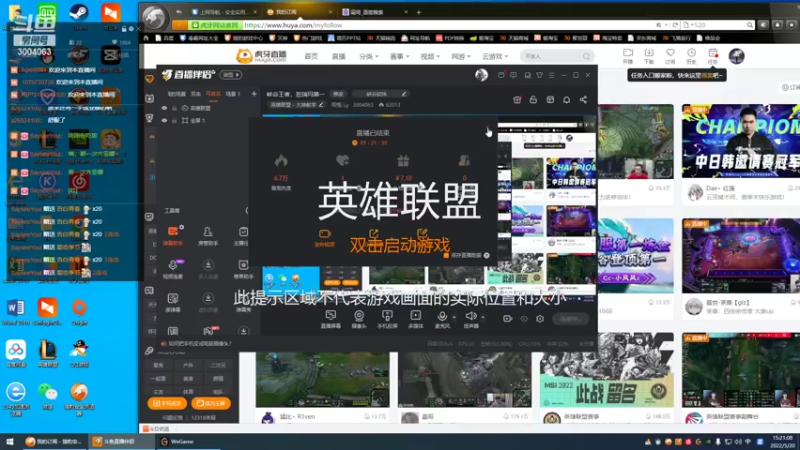Screen dimensions: 800x450
Task: Switch to the 上网导航 browser tab
Action: pos(223,12)
